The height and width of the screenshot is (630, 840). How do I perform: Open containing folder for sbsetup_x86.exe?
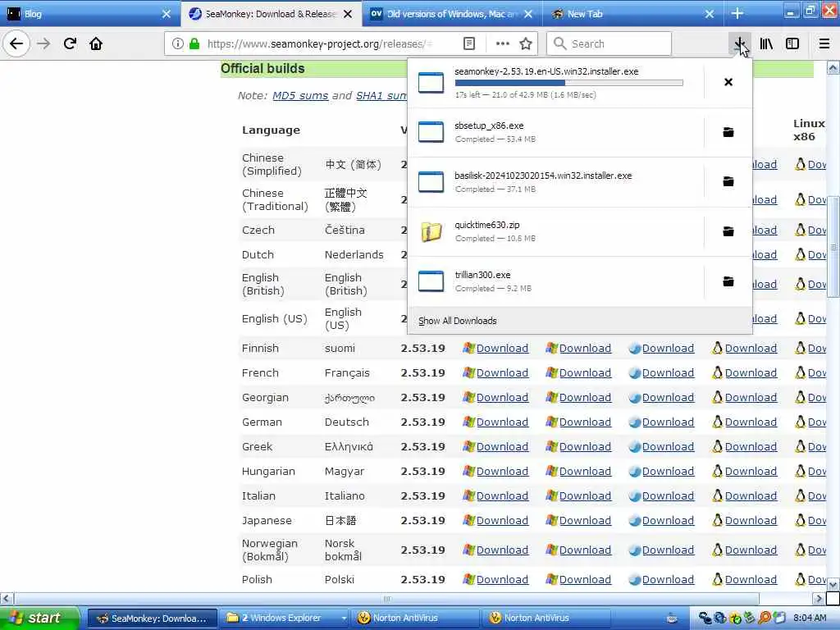point(728,132)
